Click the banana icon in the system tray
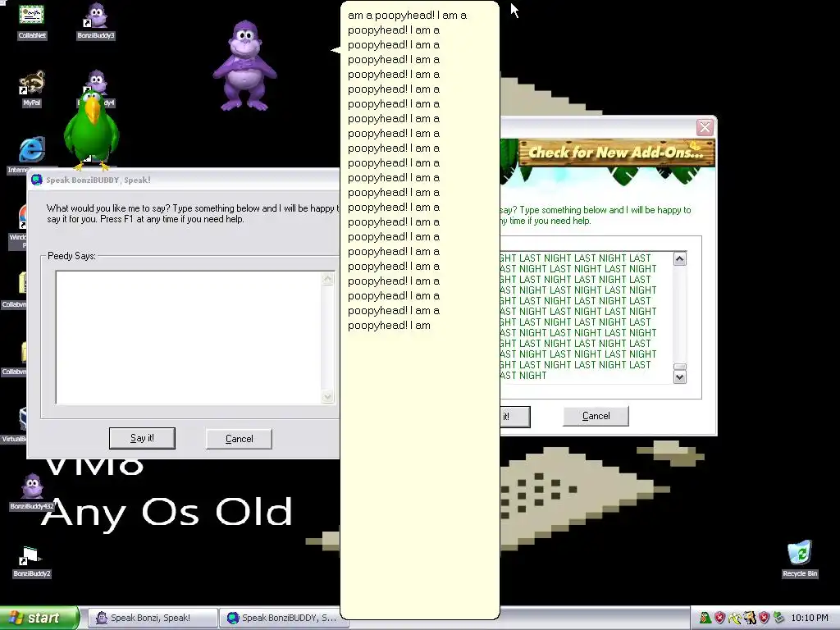This screenshot has width=840, height=630. (735, 618)
